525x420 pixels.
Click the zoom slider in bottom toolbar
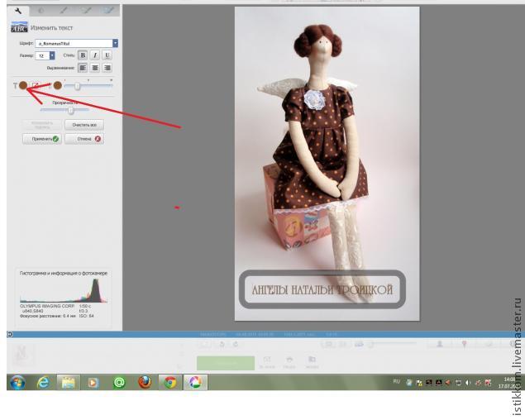coord(394,344)
